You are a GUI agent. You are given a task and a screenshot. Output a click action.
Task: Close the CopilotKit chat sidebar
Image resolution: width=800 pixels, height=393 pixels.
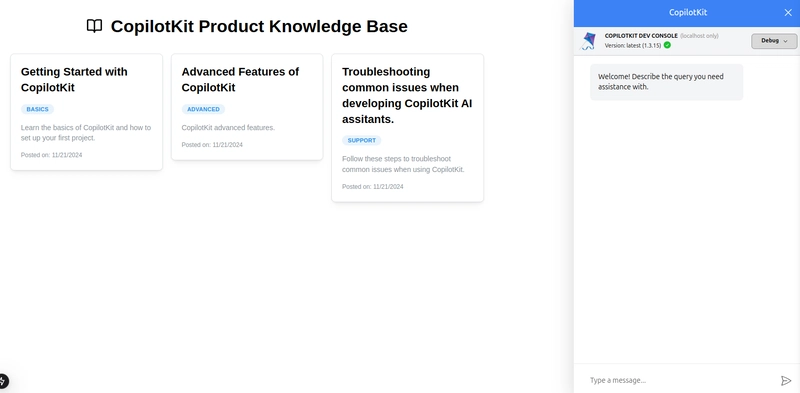tap(788, 13)
